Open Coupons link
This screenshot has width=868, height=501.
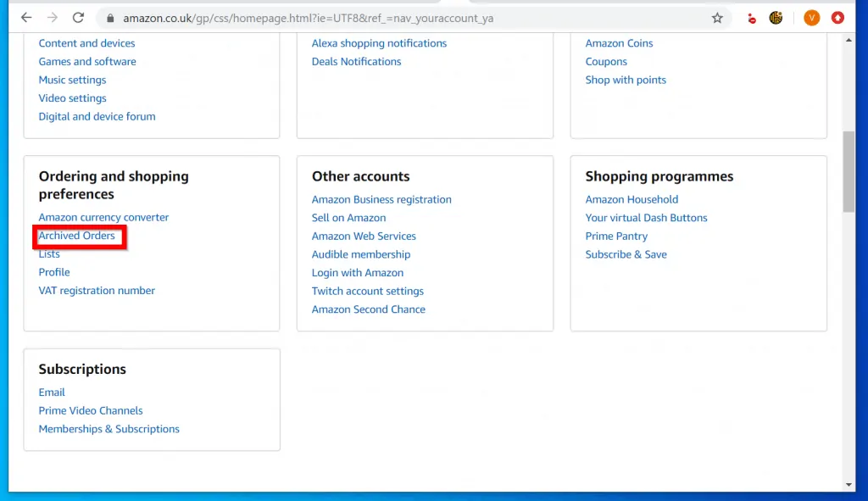pos(606,61)
